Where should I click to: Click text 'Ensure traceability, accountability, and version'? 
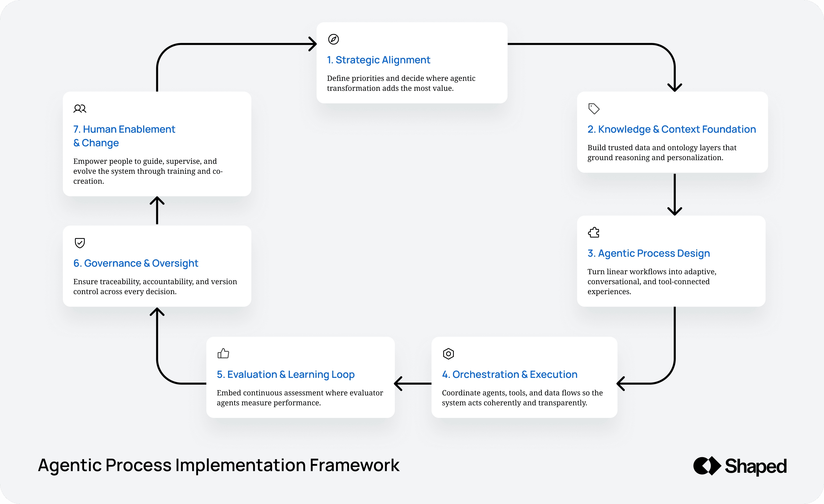click(155, 282)
